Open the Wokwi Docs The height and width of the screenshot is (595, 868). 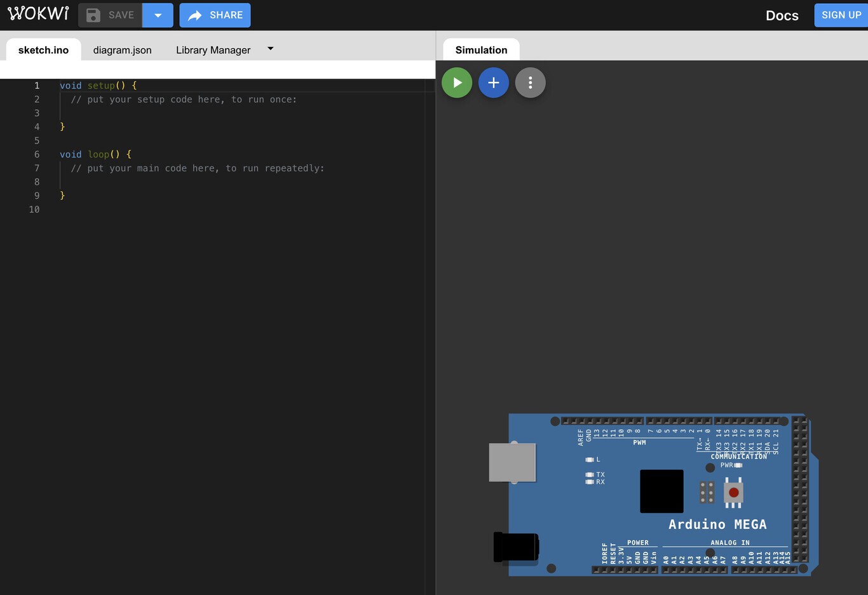pyautogui.click(x=782, y=15)
